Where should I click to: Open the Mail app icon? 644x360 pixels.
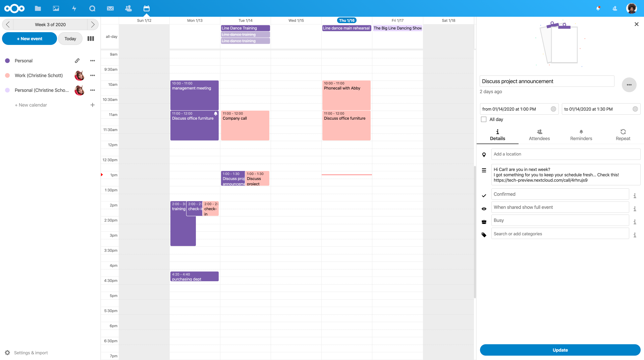click(110, 9)
